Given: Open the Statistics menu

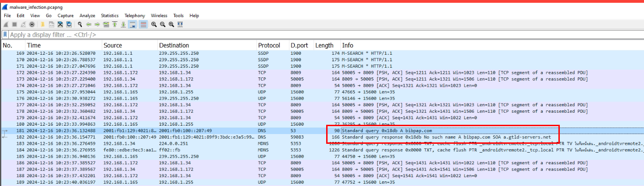Looking at the screenshot, I should (110, 15).
